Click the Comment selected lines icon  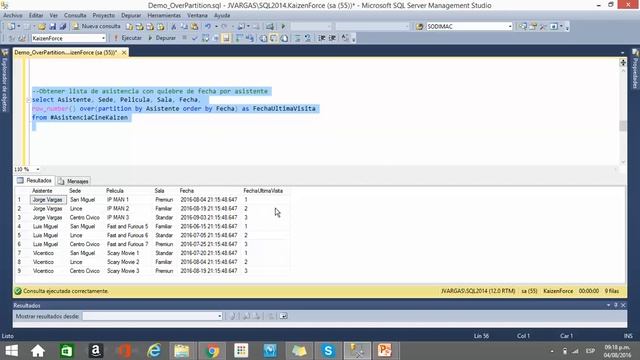pos(298,38)
